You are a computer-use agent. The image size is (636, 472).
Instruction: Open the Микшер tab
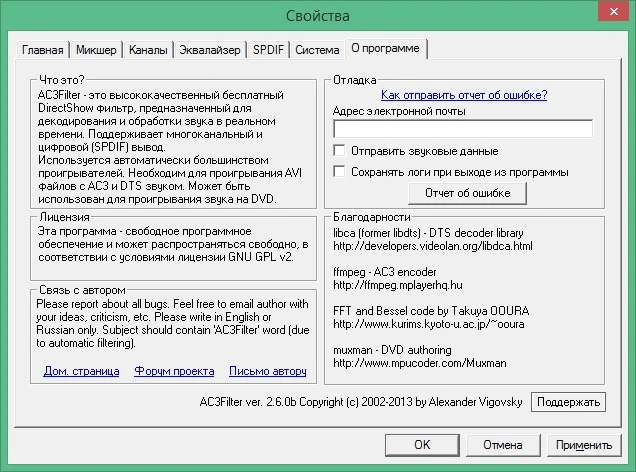96,50
